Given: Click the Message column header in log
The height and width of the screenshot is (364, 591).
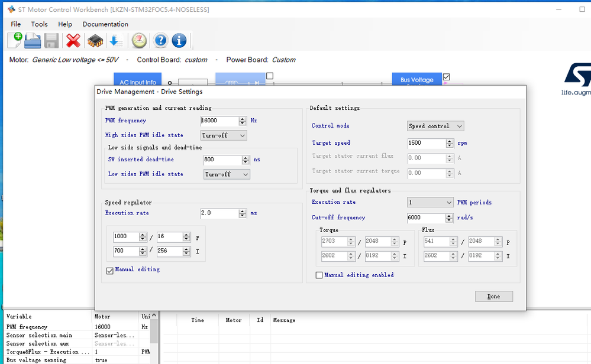Looking at the screenshot, I should coord(429,320).
